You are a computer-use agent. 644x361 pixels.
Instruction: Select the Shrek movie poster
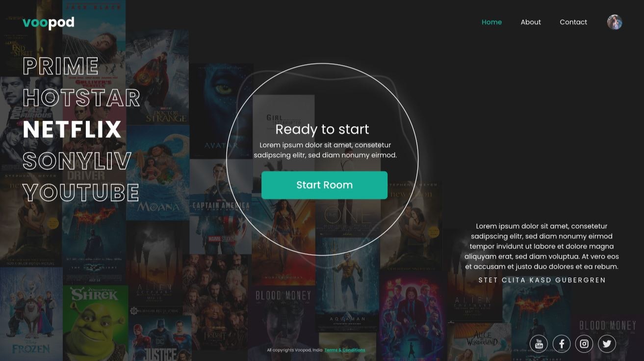point(95,323)
